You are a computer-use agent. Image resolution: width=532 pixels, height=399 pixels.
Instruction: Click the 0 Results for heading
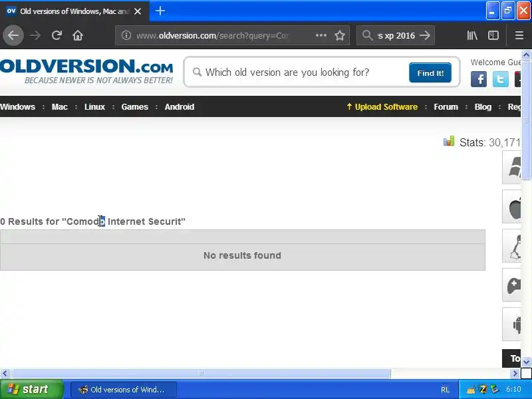click(x=92, y=221)
